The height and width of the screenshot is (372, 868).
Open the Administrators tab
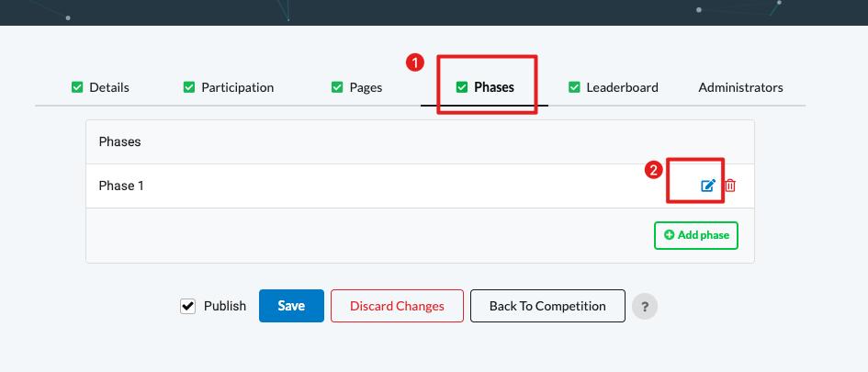click(740, 87)
